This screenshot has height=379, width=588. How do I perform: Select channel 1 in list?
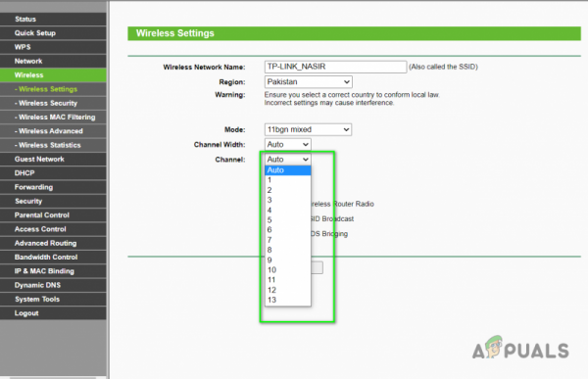(287, 180)
